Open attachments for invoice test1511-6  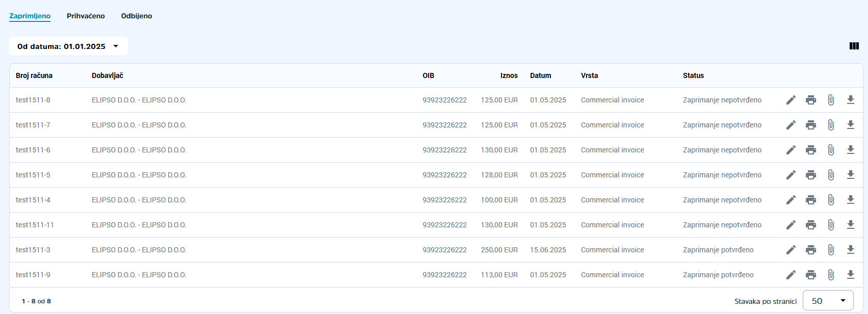pos(831,150)
